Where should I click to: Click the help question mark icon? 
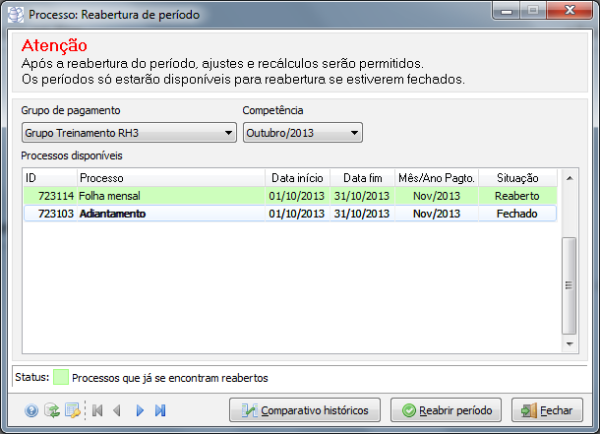tap(31, 410)
